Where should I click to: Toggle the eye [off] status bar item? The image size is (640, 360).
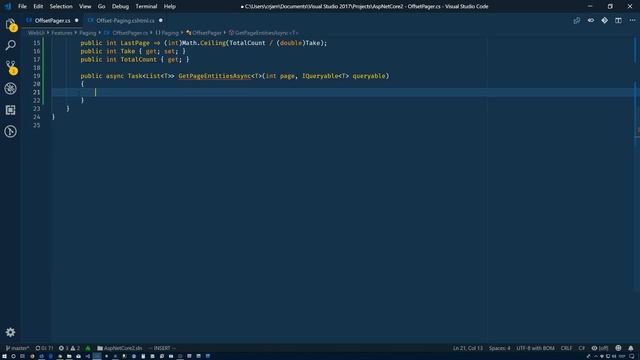point(600,348)
